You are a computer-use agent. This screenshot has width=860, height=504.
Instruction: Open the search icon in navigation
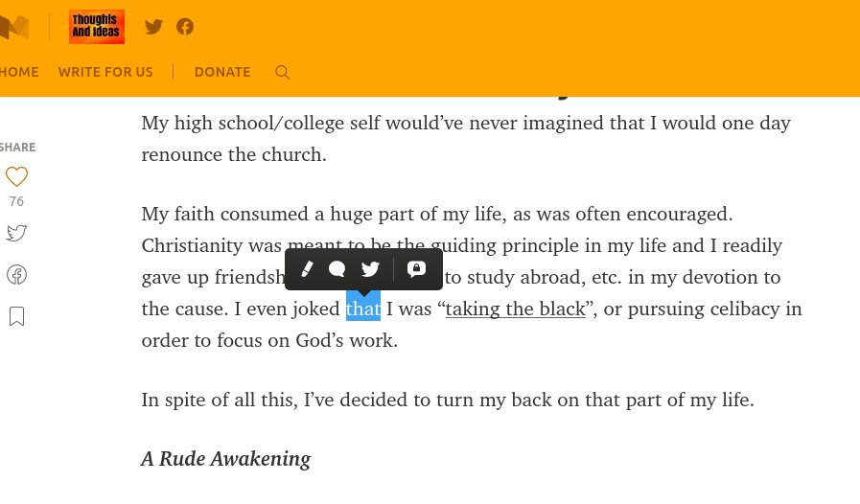point(282,72)
